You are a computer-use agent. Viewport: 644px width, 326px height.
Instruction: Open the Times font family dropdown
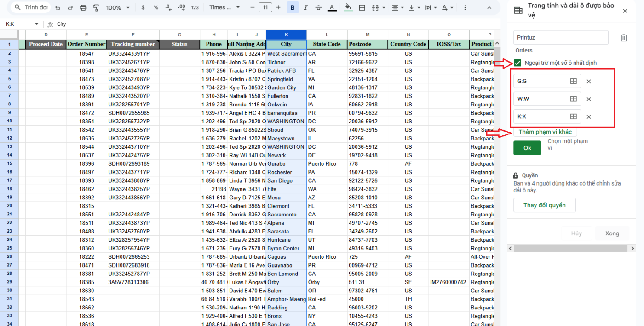pyautogui.click(x=224, y=8)
